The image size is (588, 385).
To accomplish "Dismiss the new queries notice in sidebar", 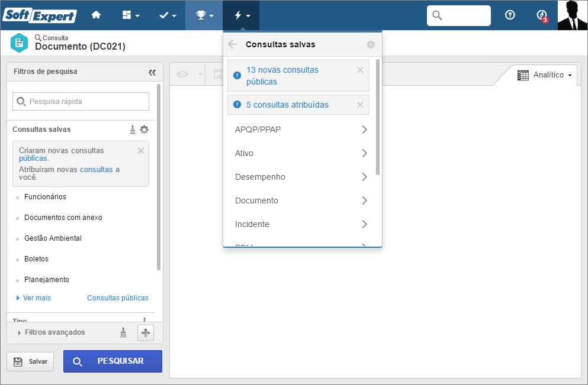I will coord(141,151).
